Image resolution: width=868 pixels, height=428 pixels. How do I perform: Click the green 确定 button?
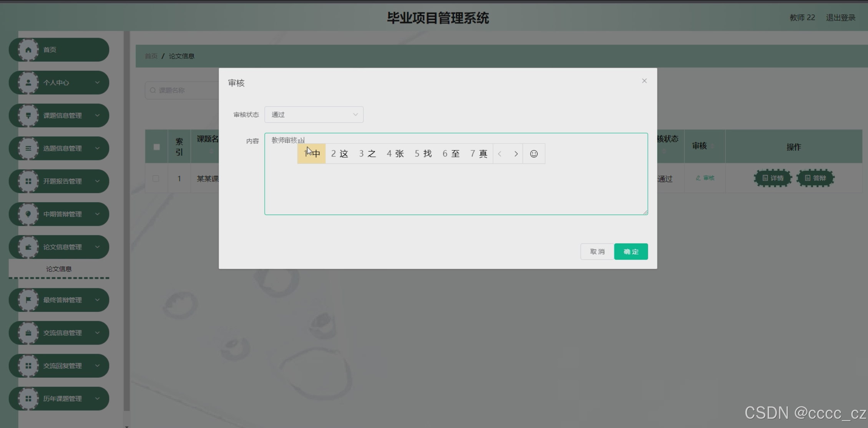pyautogui.click(x=631, y=251)
